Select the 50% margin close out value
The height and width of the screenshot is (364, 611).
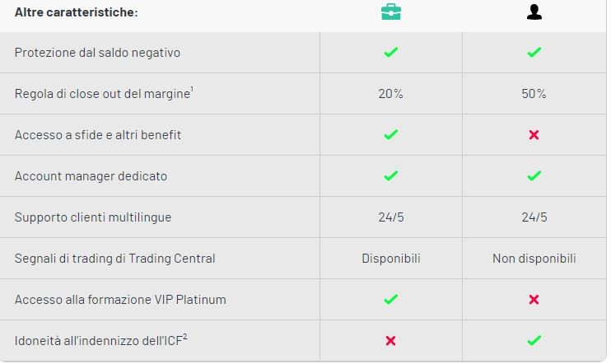(x=534, y=94)
